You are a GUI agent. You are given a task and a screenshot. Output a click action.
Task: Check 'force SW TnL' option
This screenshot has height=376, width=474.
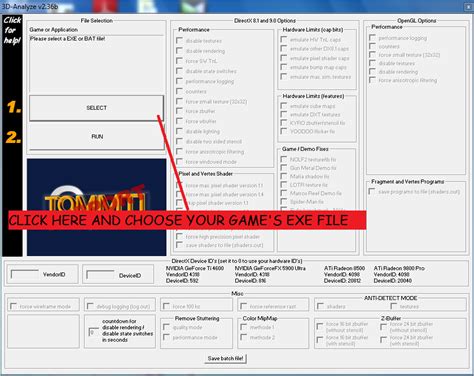[179, 61]
